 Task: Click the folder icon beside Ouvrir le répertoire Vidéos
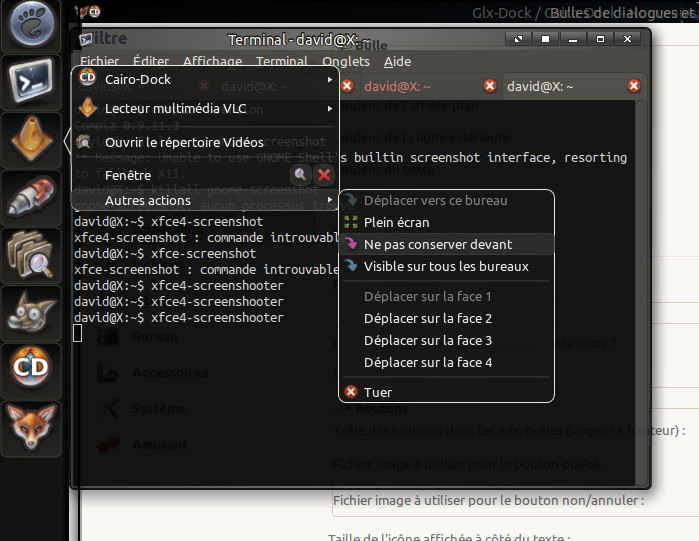point(84,142)
